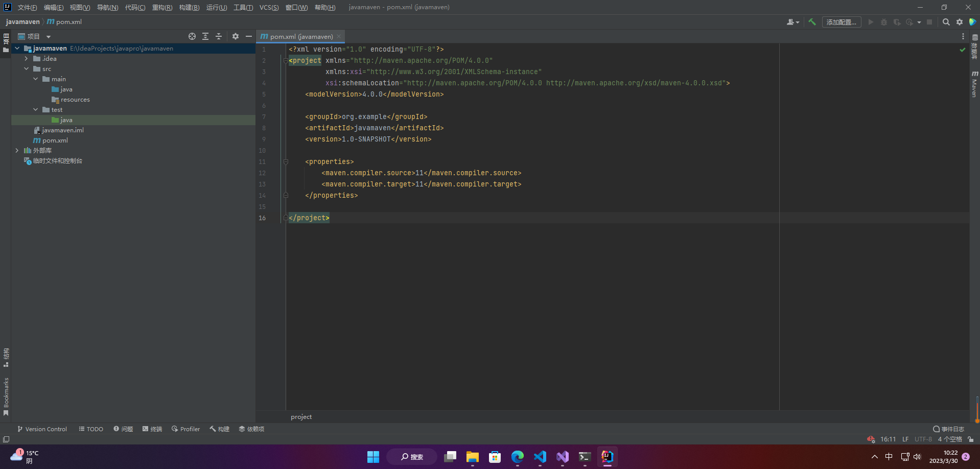Click Collapse All icon in project panel

coord(219,36)
